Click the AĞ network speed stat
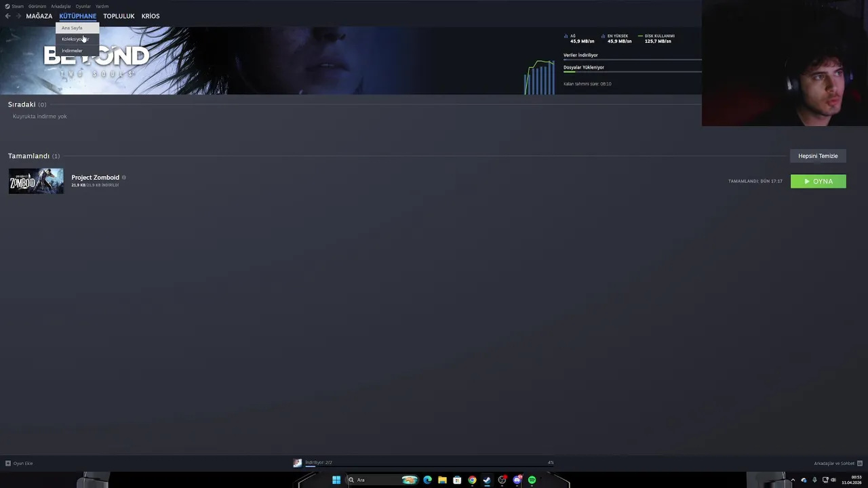Screen dimensions: 868x488 pyautogui.click(x=579, y=39)
